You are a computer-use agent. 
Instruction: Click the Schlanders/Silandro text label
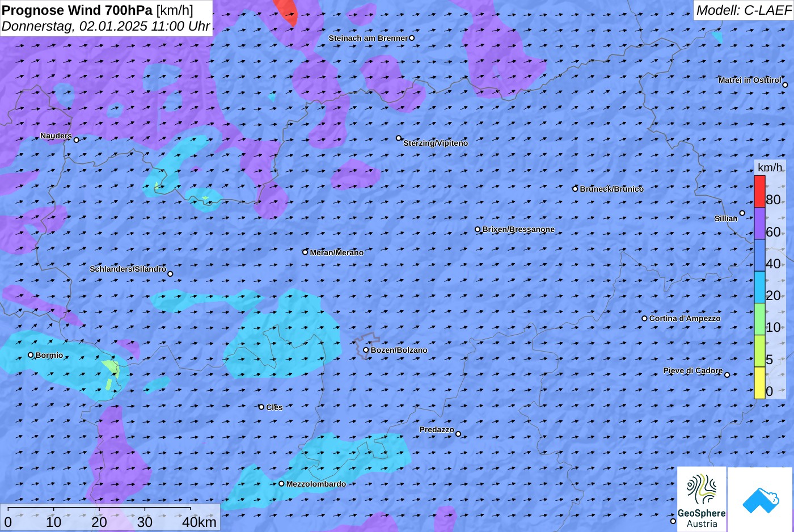[x=128, y=269]
